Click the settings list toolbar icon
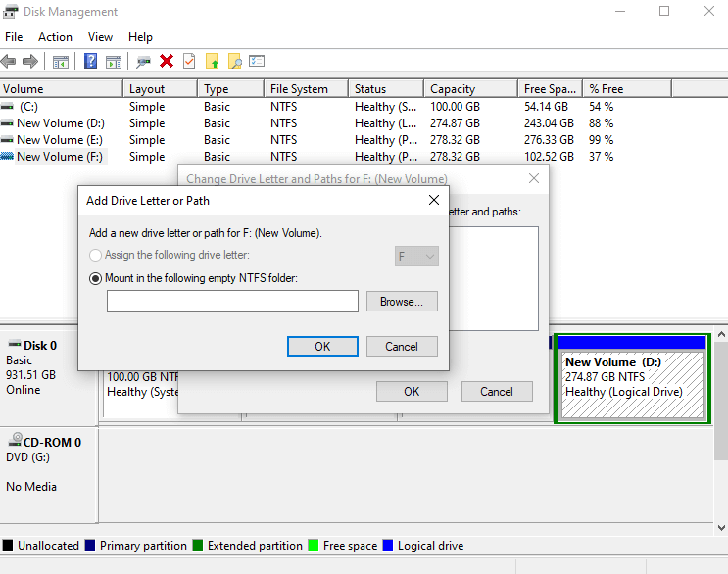Screen dimensions: 728x574 point(257,61)
